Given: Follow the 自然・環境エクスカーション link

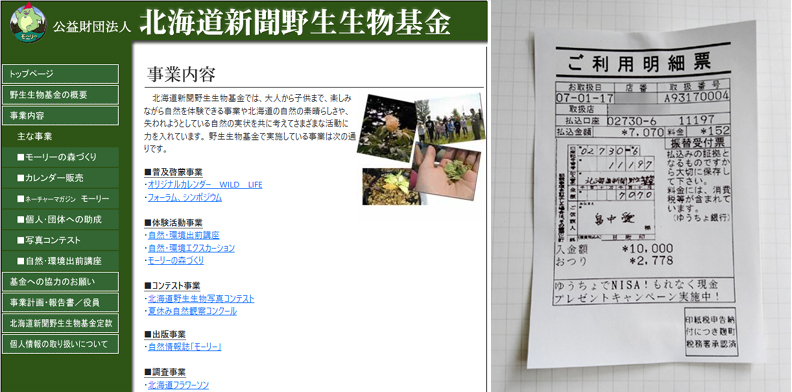Looking at the screenshot, I should [x=191, y=248].
